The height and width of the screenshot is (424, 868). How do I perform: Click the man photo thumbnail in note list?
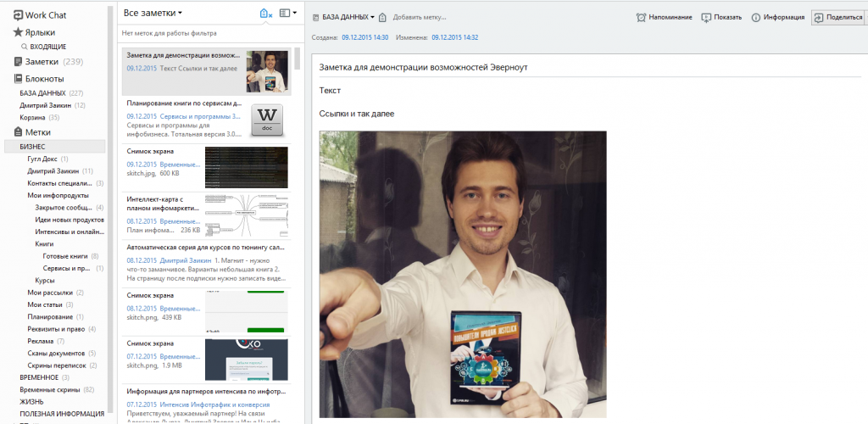pyautogui.click(x=267, y=71)
